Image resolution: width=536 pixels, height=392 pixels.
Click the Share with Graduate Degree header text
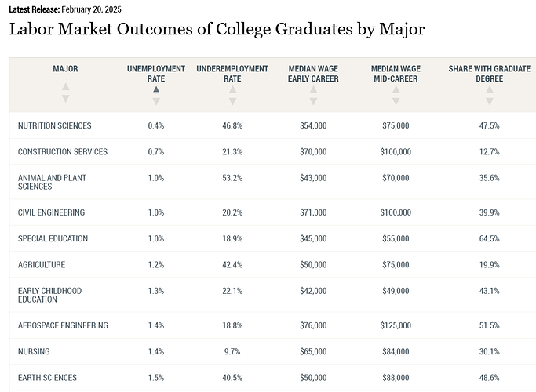click(490, 74)
